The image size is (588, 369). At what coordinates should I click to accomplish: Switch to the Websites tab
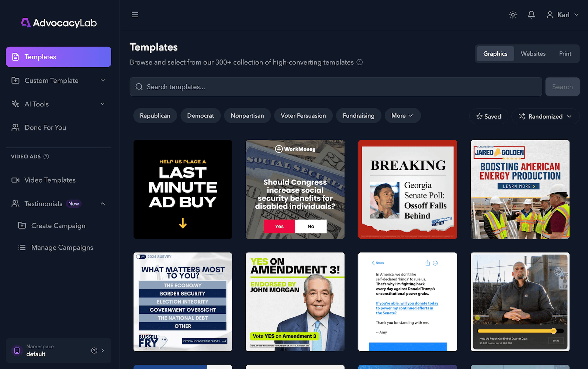coord(533,54)
